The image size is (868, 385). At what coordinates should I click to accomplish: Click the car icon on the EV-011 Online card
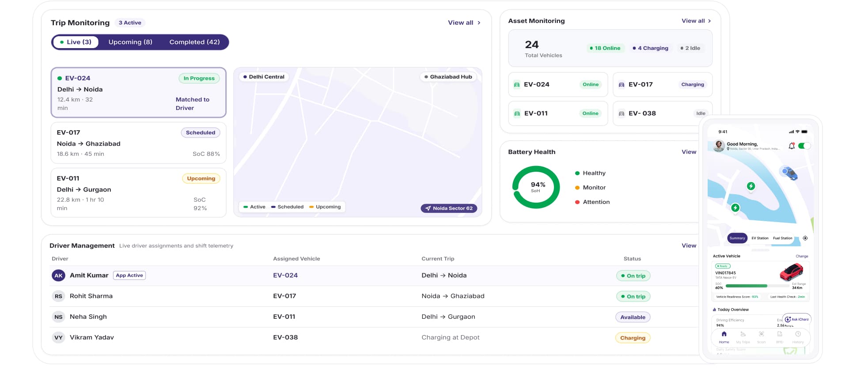point(516,114)
